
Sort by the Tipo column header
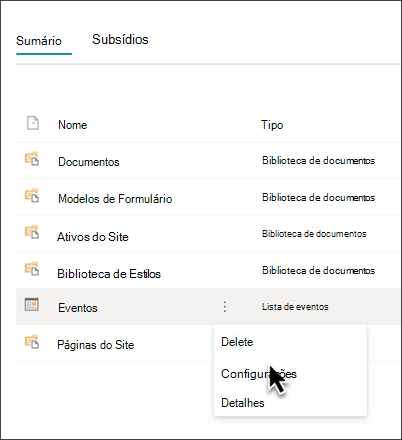tap(272, 125)
